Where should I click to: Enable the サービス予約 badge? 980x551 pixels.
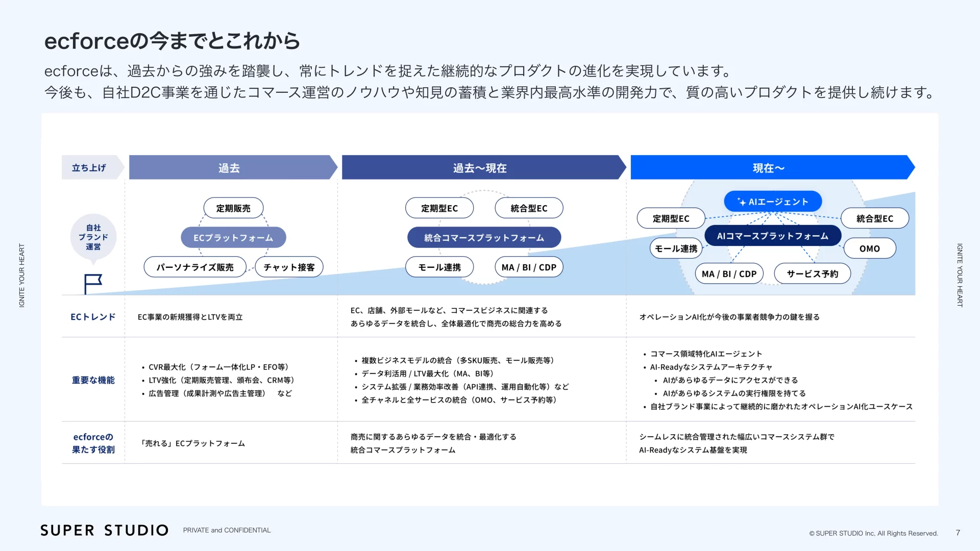tap(812, 273)
